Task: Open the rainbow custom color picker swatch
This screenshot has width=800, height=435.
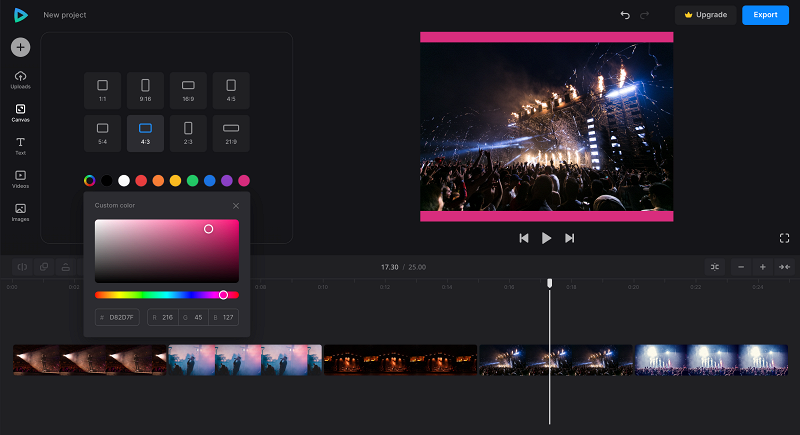Action: tap(89, 181)
